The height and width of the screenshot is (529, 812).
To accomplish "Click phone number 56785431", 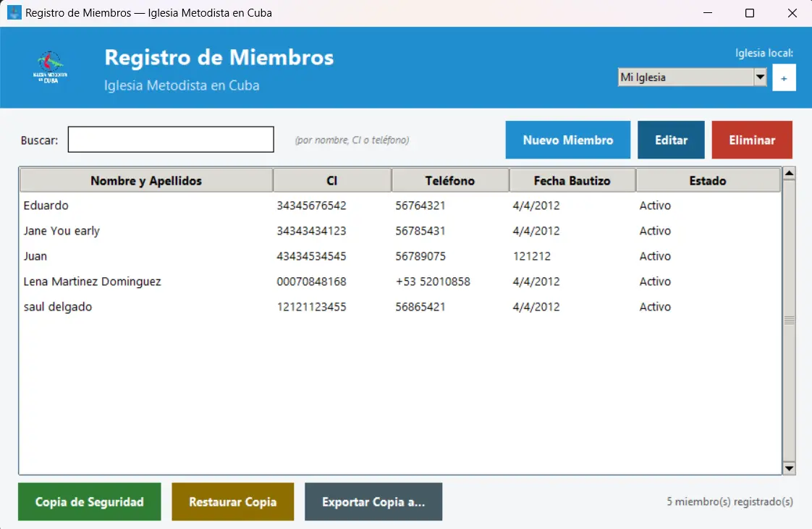I will tap(420, 231).
